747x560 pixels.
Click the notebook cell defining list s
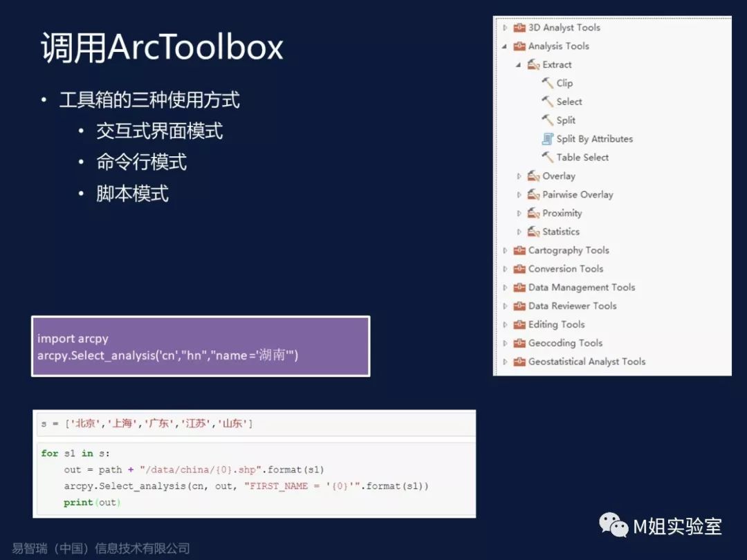[x=257, y=424]
